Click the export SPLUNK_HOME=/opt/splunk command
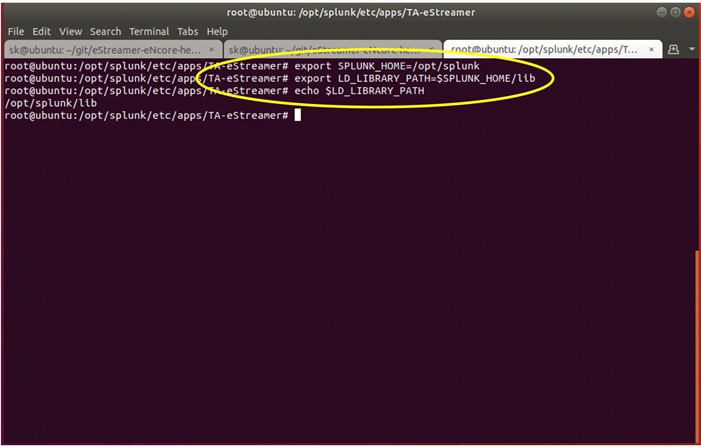Viewport: 701px width, 447px height. [387, 66]
